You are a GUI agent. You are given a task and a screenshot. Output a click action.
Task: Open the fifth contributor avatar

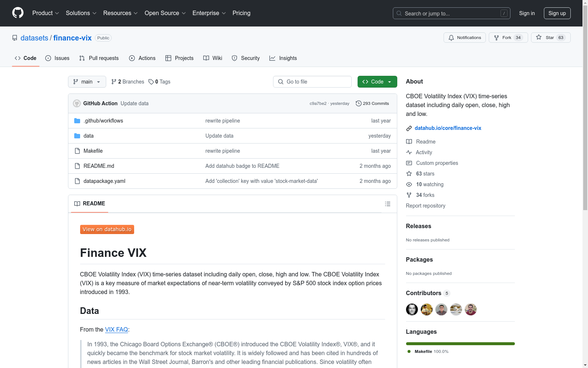coord(471,309)
